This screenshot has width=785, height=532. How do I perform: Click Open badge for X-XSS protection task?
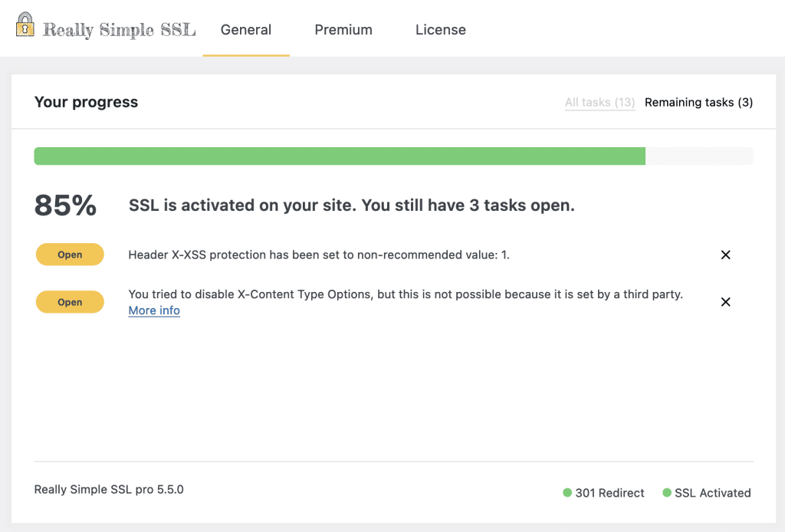pyautogui.click(x=70, y=255)
